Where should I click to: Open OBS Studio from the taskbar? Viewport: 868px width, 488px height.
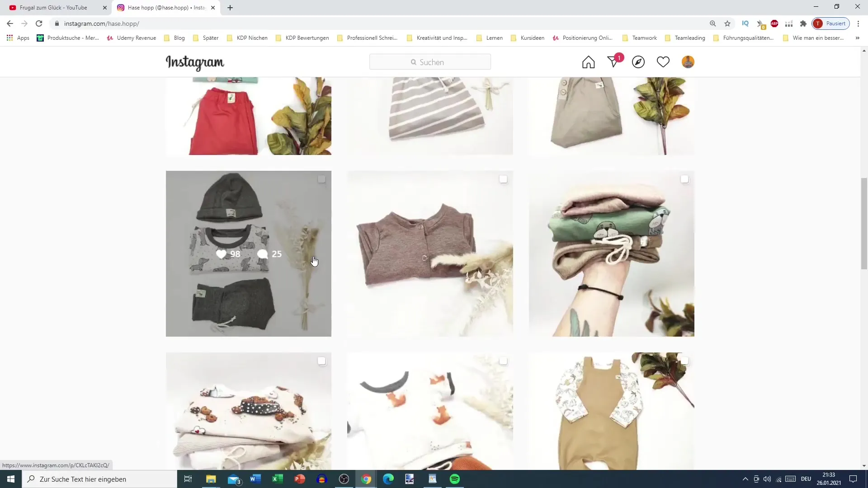click(344, 479)
